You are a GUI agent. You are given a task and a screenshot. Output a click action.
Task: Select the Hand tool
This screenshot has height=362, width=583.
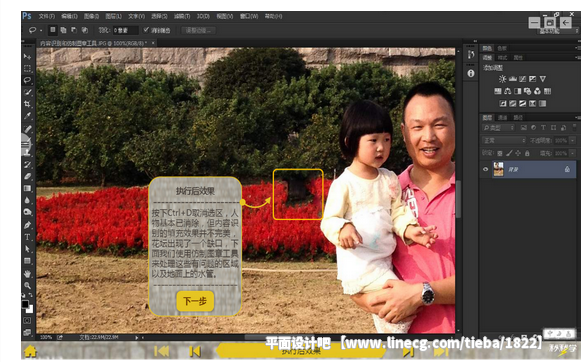[x=27, y=274]
